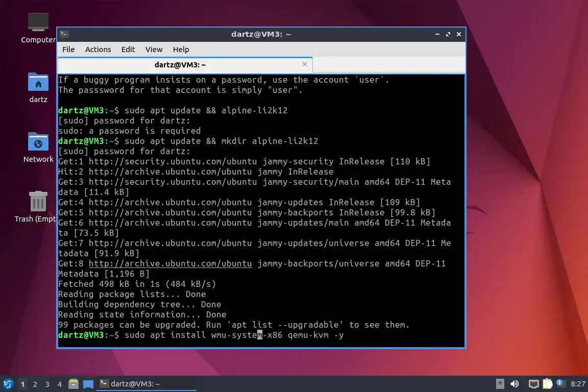Open the Edit menu
This screenshot has height=392, width=588.
pos(128,50)
